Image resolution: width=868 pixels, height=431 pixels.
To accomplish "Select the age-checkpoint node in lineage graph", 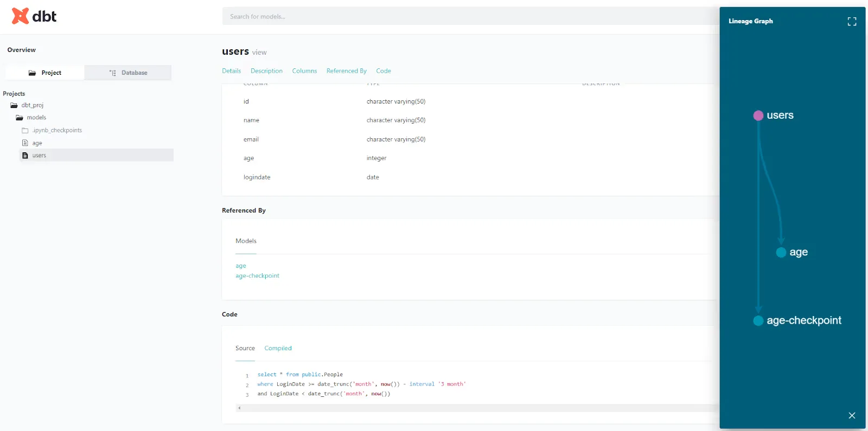I will coord(758,320).
